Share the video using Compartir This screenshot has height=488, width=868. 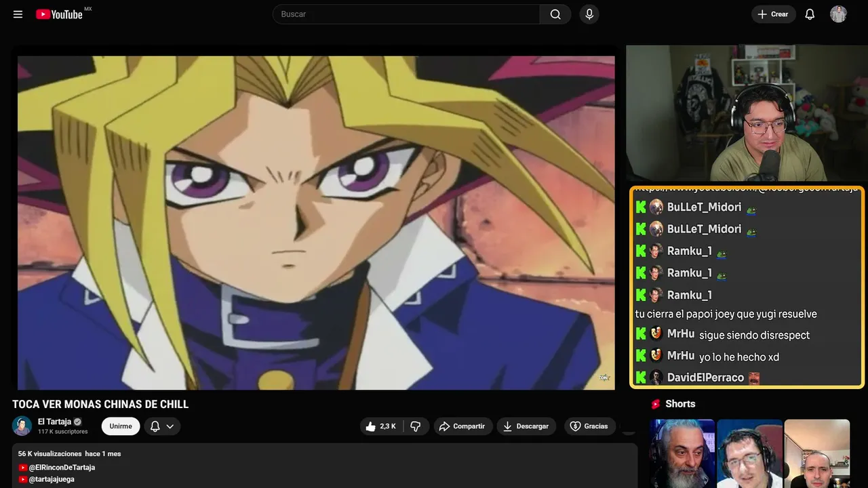coord(462,426)
